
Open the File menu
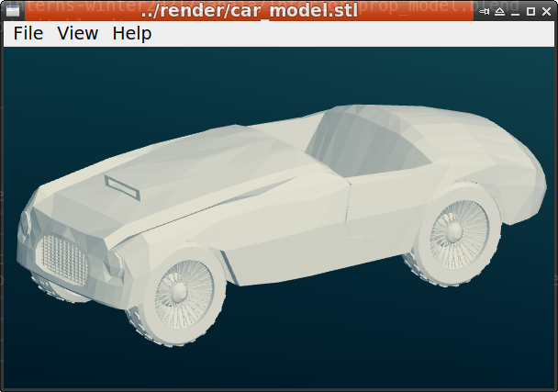(x=28, y=34)
